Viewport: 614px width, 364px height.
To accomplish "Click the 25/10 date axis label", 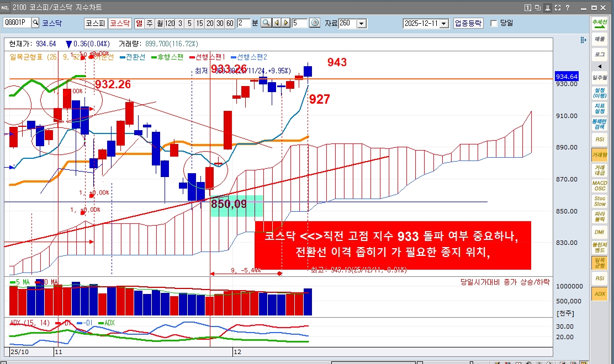I will 19,352.
